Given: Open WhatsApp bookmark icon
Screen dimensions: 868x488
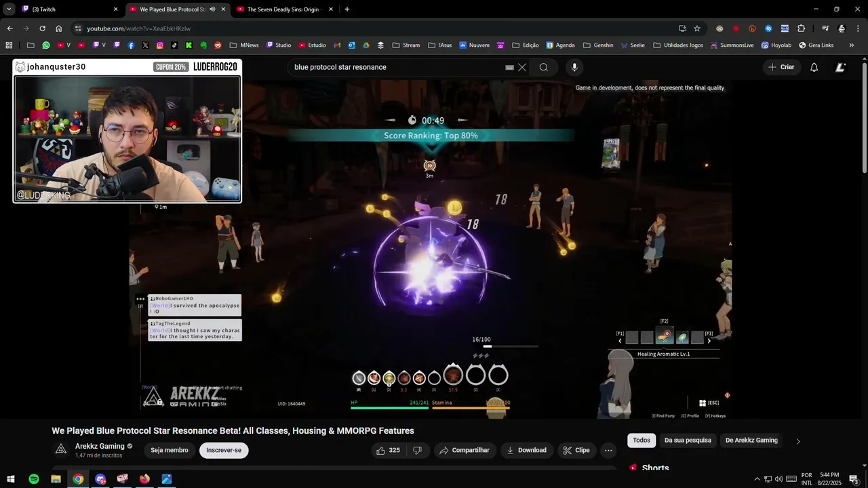Looking at the screenshot, I should [x=46, y=45].
